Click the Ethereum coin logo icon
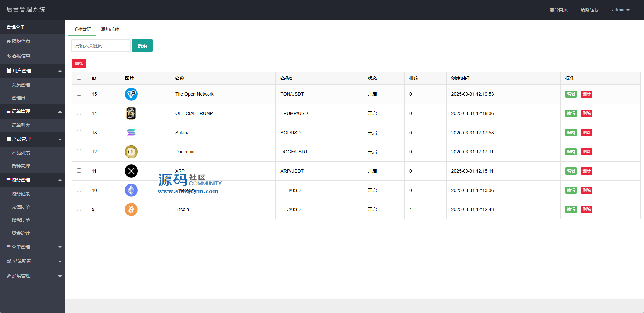This screenshot has height=313, width=644. (x=131, y=190)
